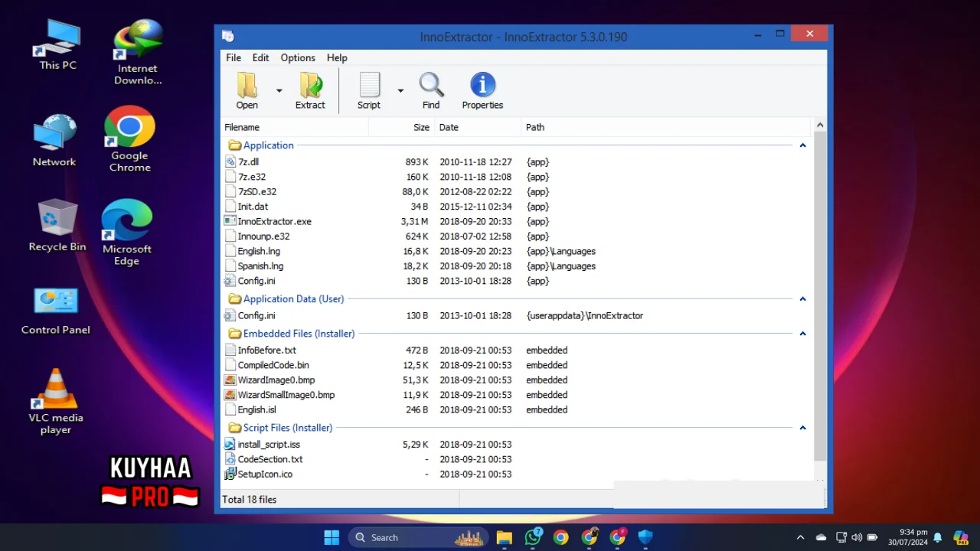This screenshot has height=551, width=980.
Task: Open Control Panel desktop shortcut
Action: [x=56, y=311]
